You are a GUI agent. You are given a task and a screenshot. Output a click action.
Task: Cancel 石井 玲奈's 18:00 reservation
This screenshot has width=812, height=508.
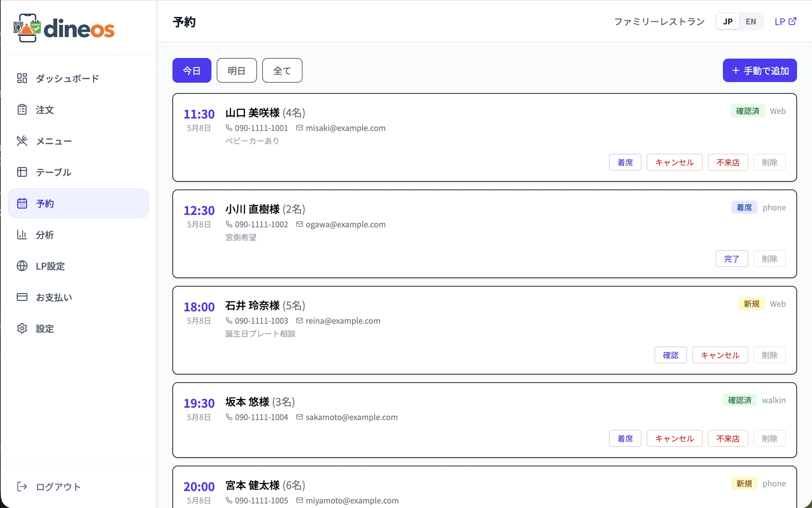coord(720,355)
